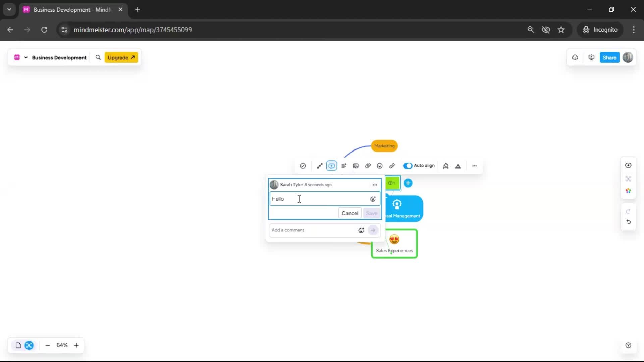Search the map with magnifier icon

98,57
